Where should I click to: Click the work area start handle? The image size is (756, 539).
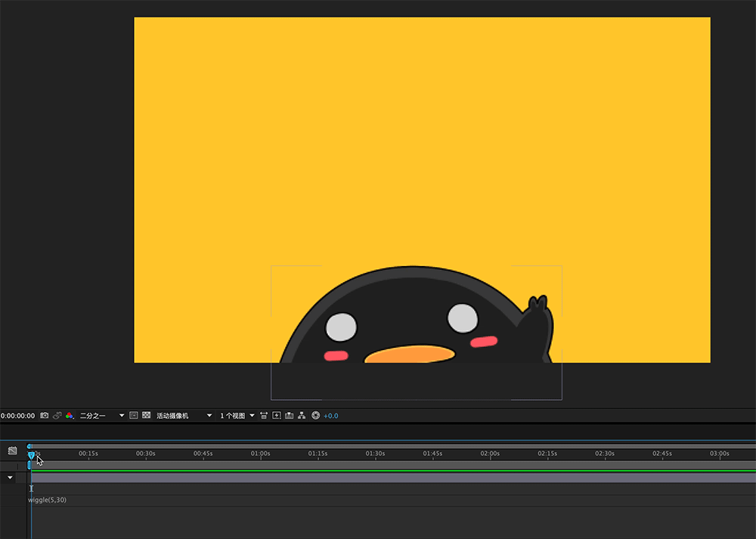(29, 465)
